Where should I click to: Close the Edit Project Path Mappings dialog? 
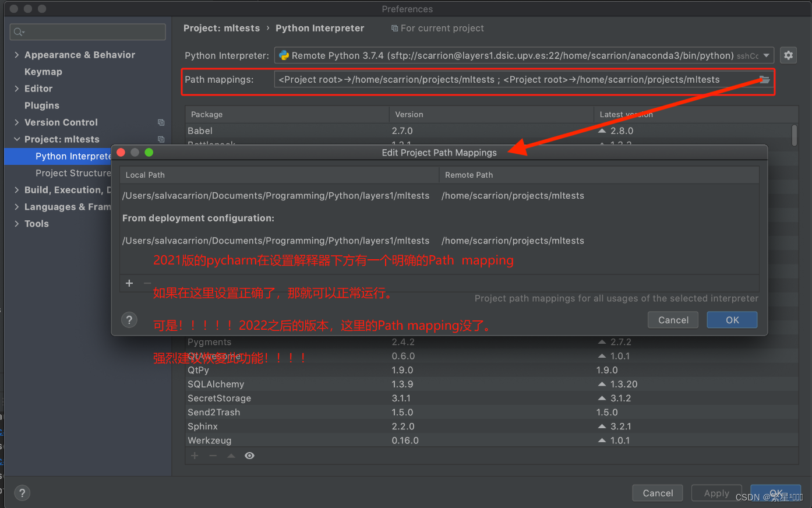coord(121,153)
